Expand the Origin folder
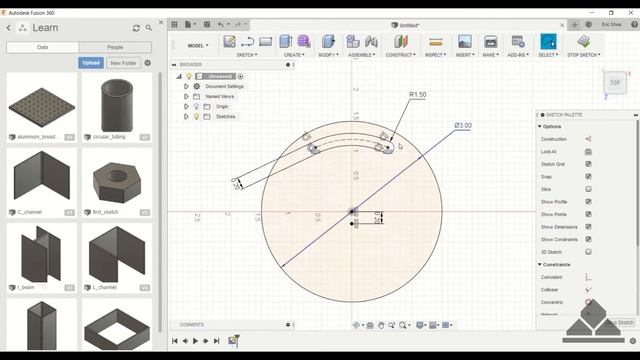The width and height of the screenshot is (640, 360). point(186,107)
